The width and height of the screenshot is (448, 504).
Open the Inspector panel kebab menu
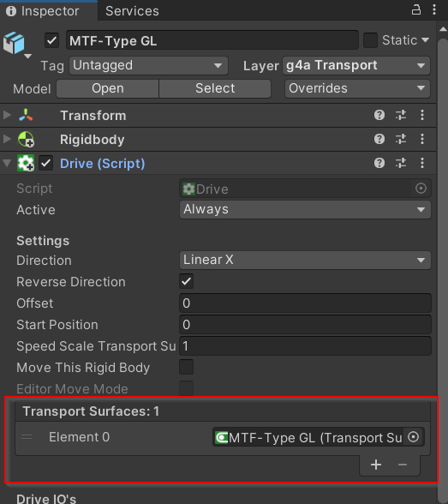(434, 9)
